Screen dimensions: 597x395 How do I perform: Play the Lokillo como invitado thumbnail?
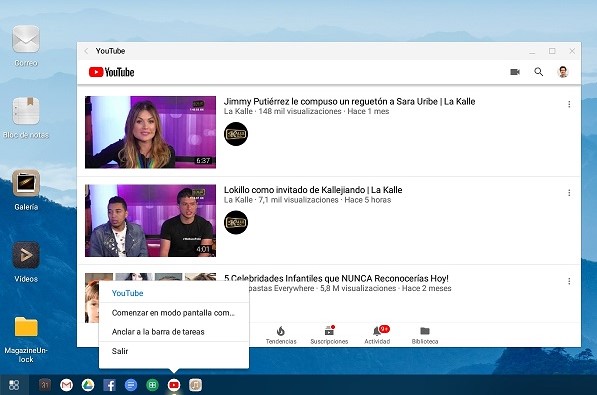pyautogui.click(x=150, y=221)
